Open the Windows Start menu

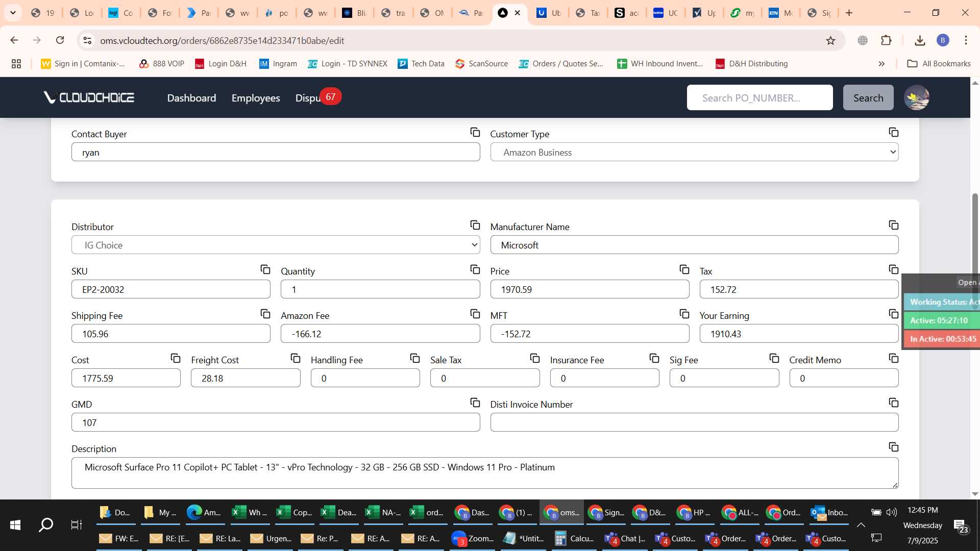point(15,525)
